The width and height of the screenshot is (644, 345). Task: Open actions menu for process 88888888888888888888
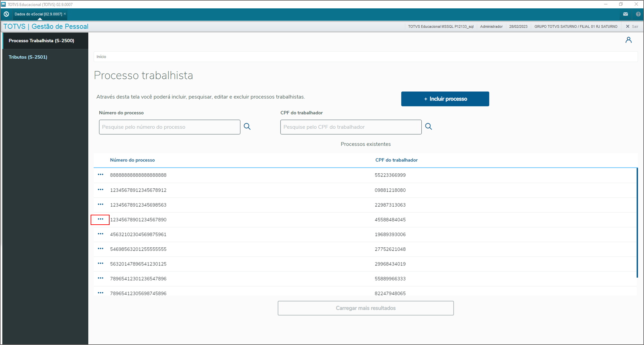click(x=101, y=175)
